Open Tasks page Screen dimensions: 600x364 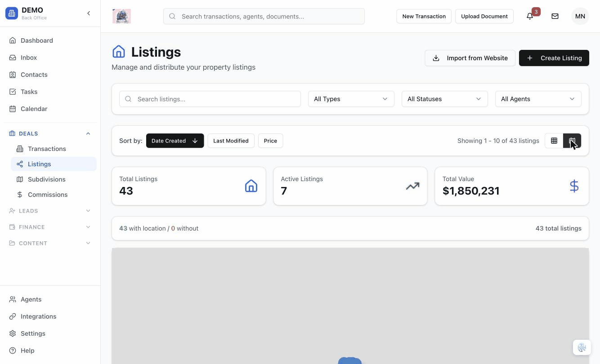(x=50, y=92)
